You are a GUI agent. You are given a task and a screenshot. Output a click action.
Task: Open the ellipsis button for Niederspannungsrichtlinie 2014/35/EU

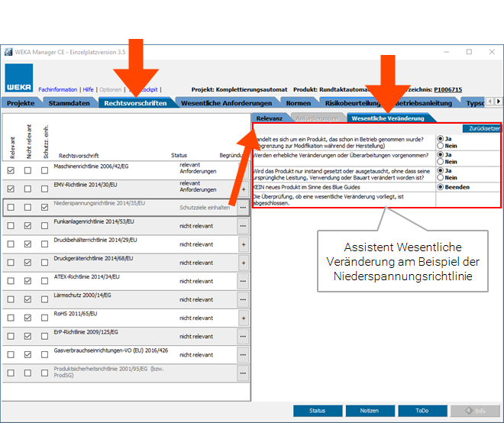[243, 208]
